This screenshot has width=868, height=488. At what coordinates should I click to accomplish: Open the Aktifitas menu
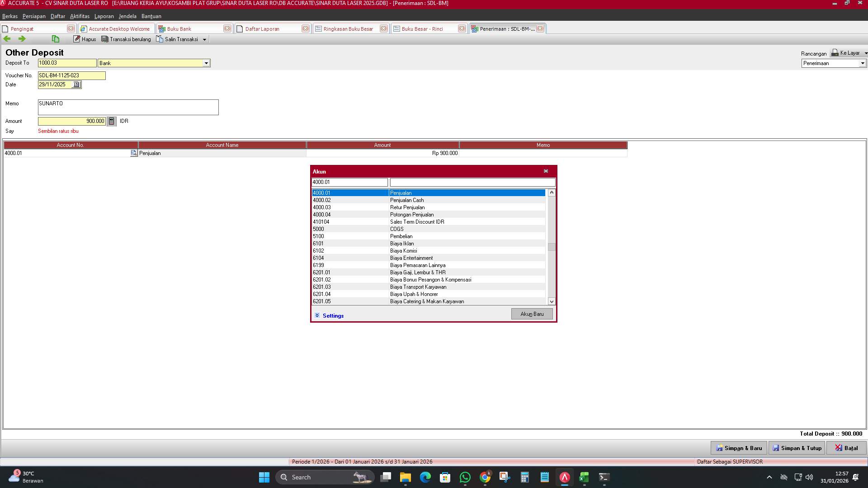(80, 16)
